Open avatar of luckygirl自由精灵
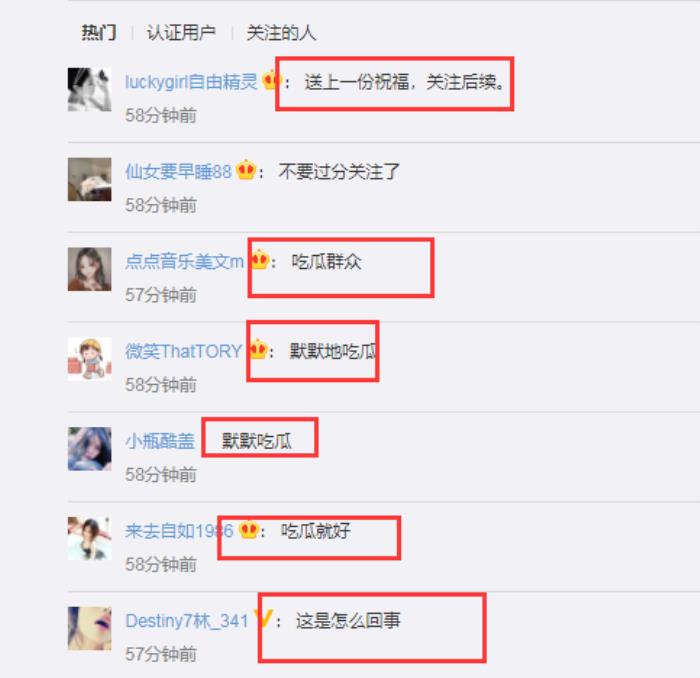Screen dimensions: 700x678 pos(90,90)
